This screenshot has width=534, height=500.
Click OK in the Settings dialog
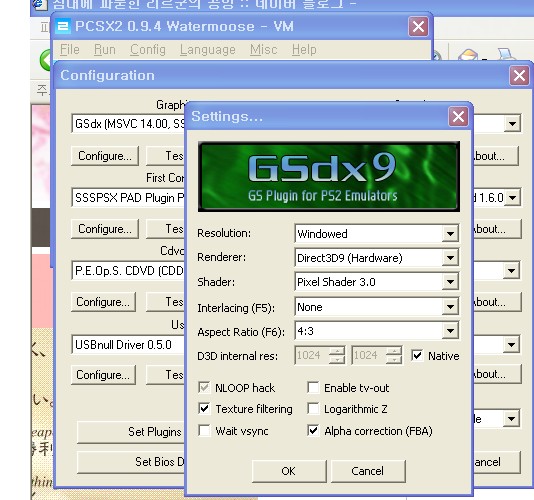(289, 471)
